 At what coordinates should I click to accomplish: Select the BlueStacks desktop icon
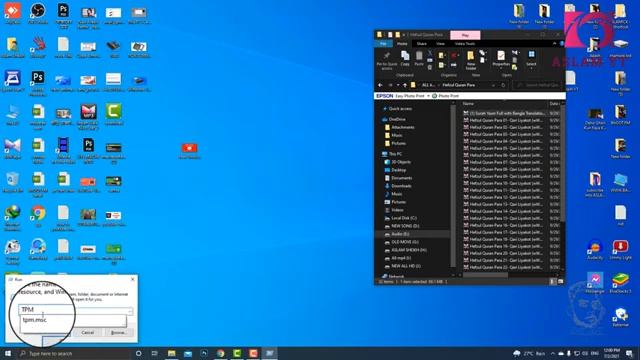pos(620,283)
